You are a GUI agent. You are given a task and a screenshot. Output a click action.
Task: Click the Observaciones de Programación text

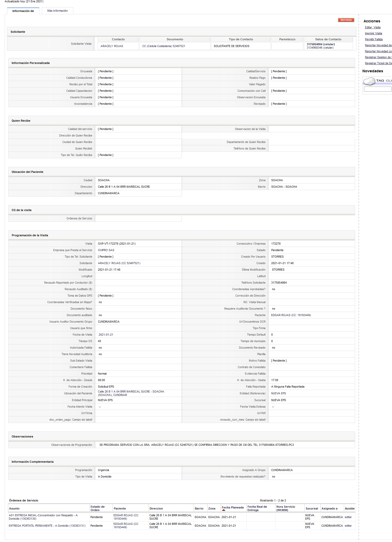(x=196, y=445)
